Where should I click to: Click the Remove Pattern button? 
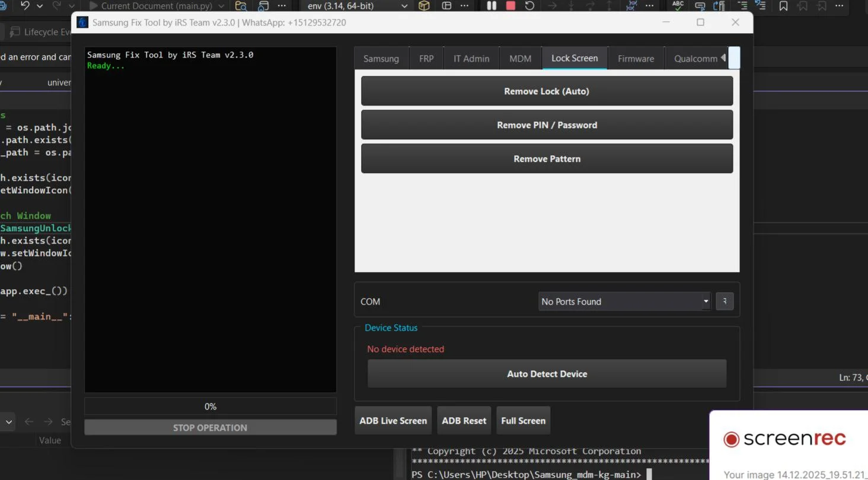547,159
